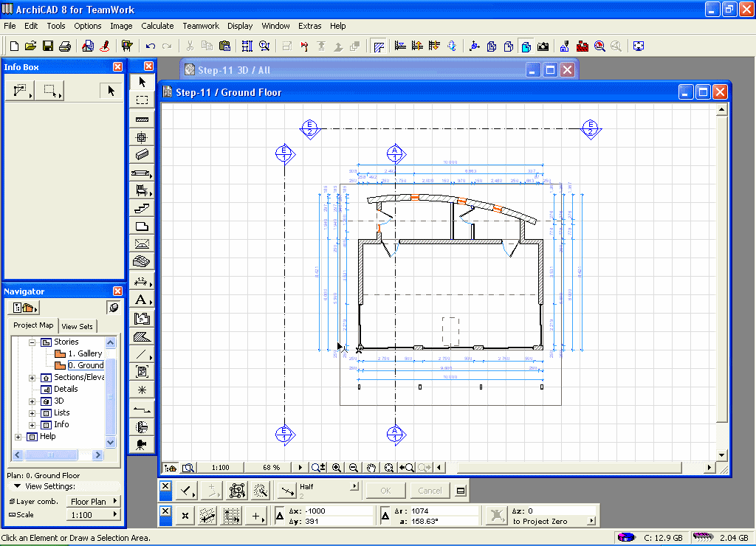The width and height of the screenshot is (756, 546).
Task: Pick the Stair tool in the toolbox
Action: (142, 209)
